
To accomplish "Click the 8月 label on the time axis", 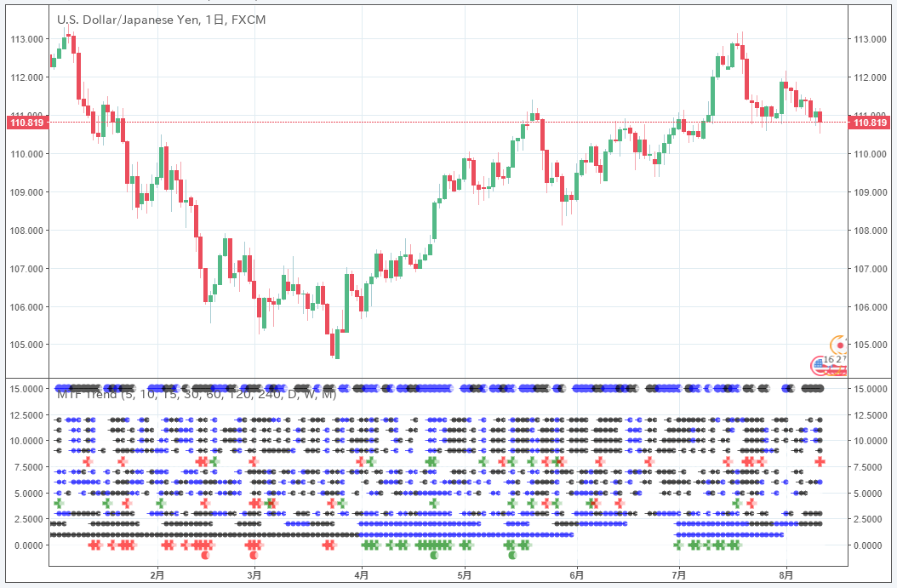I will 786,575.
